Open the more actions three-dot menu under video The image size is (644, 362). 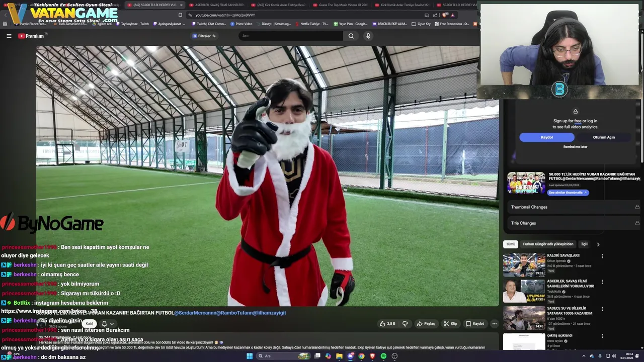[x=495, y=324]
